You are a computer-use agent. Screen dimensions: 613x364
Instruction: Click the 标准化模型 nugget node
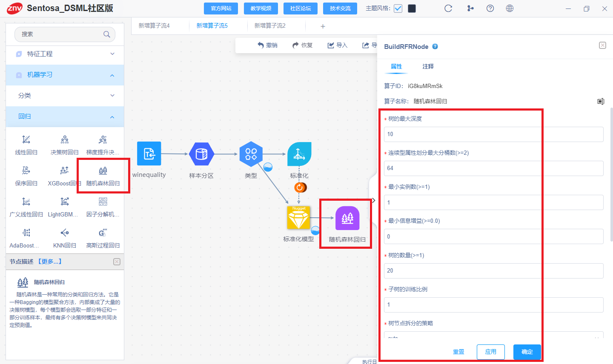coord(299,218)
